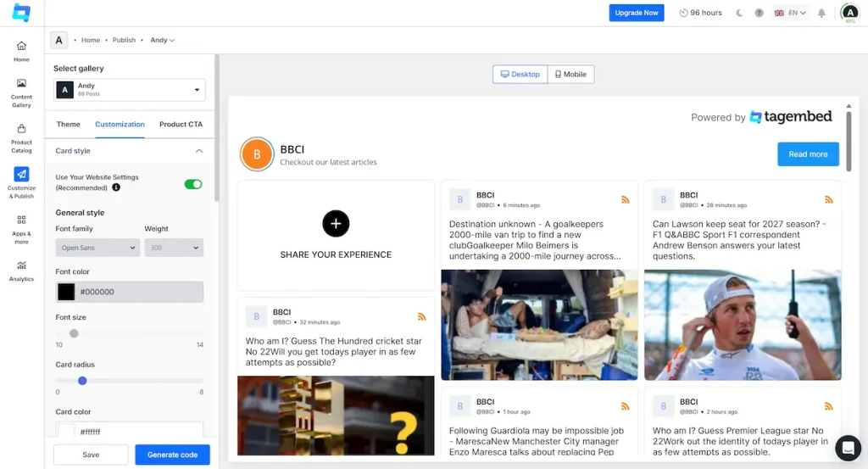Screen dimensions: 868x469
Task: Open the F1 driver image thumbnail
Action: [x=743, y=325]
